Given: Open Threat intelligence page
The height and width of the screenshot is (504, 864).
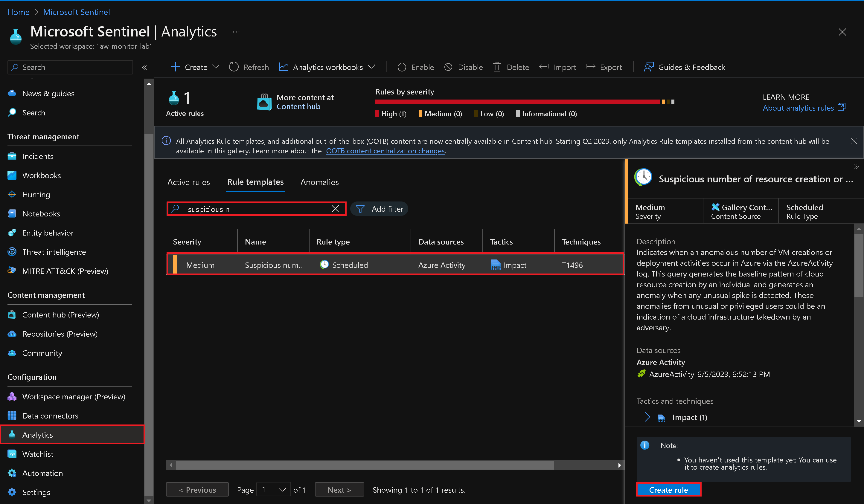Looking at the screenshot, I should [54, 252].
